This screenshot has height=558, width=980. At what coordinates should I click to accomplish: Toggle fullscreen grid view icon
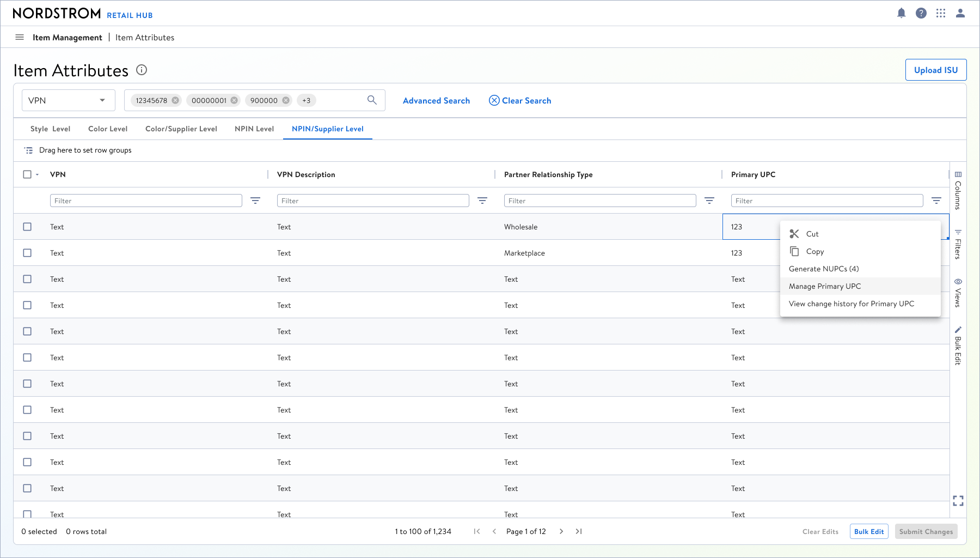(958, 501)
